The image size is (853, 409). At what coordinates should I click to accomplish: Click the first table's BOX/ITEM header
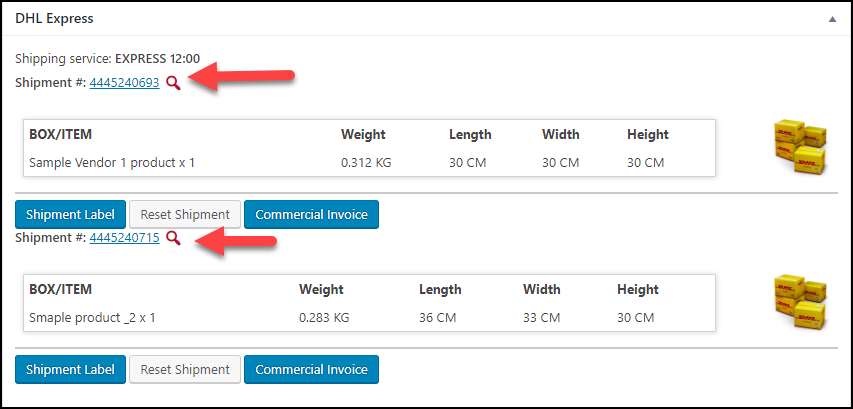click(60, 134)
